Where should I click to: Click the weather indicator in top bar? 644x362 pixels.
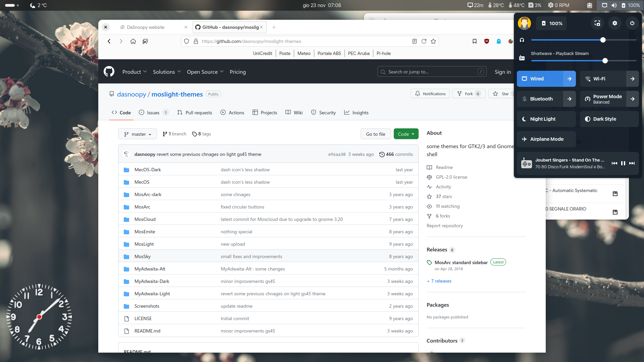coord(38,5)
